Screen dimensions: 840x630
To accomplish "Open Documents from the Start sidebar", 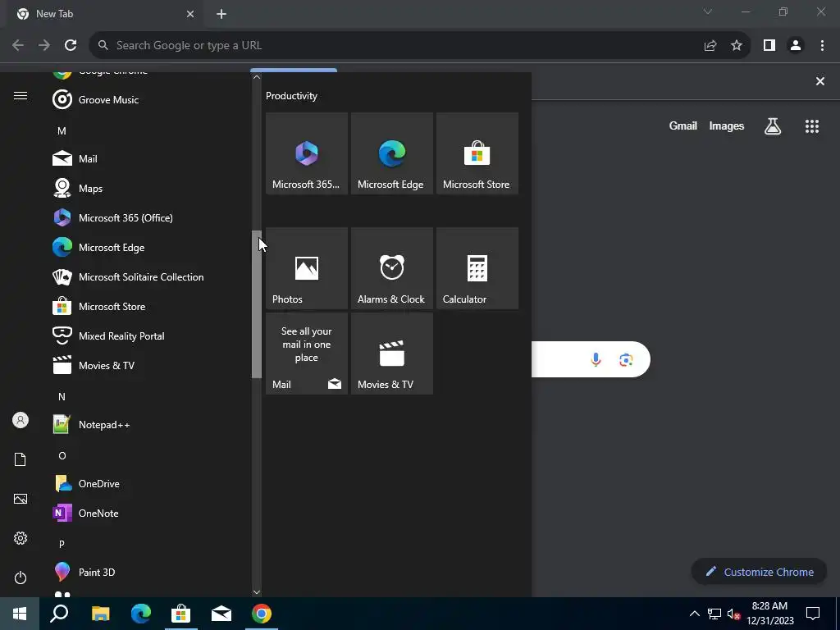I will (x=21, y=459).
